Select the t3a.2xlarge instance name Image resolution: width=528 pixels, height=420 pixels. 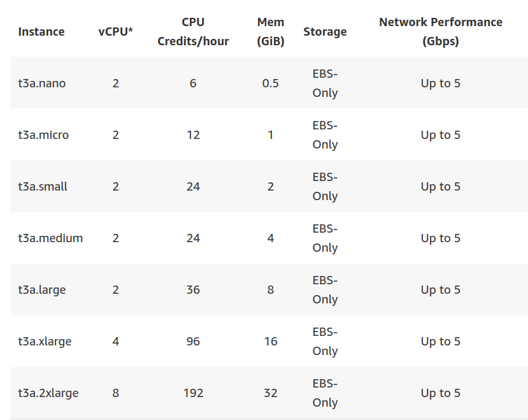(48, 393)
